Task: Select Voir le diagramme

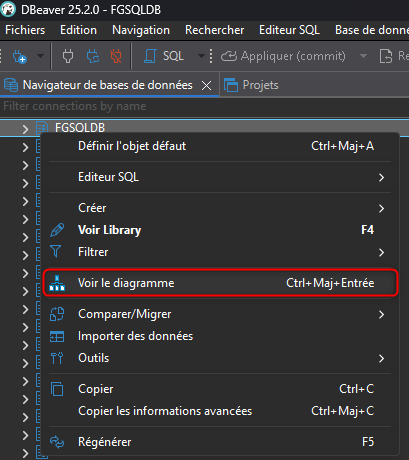Action: click(x=220, y=283)
